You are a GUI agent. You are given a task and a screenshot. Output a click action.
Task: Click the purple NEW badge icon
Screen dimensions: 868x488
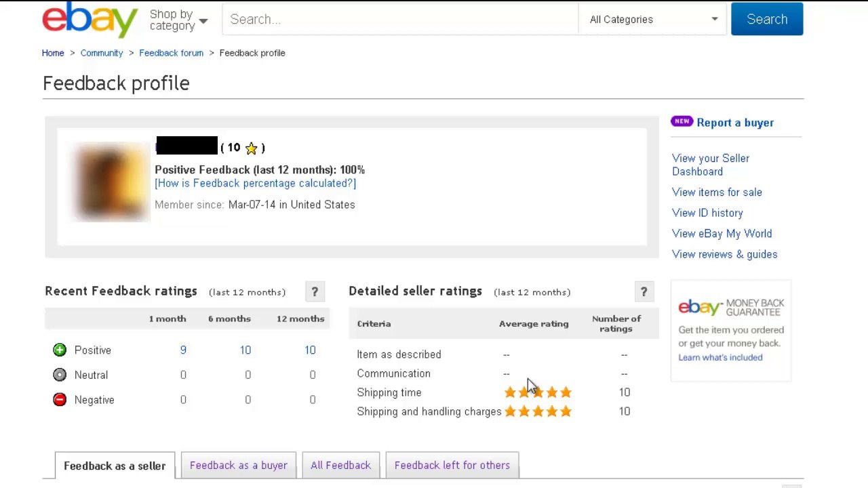click(x=682, y=121)
